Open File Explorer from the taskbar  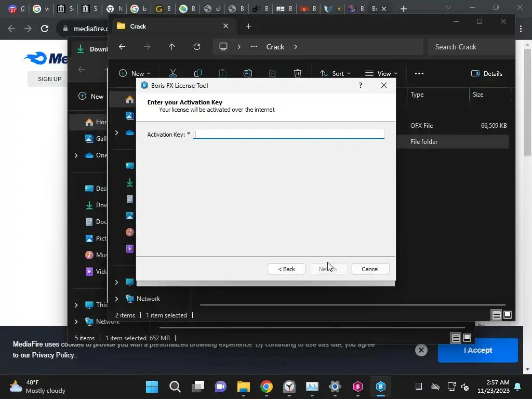tap(243, 387)
